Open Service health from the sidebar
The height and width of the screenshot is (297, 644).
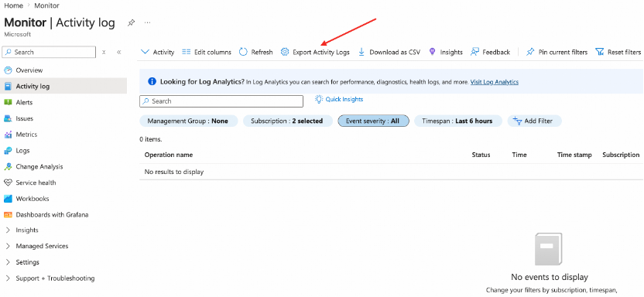click(x=36, y=183)
